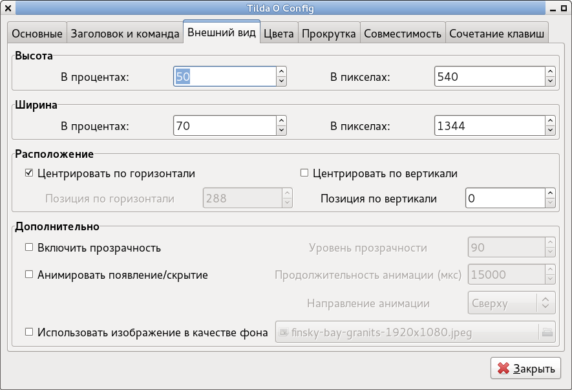
Task: Click width percentage input field showing 70
Action: [225, 126]
